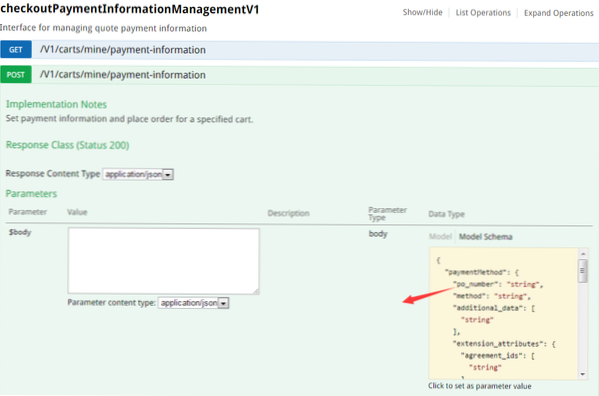Click the "Click to set as parameter value" text

click(x=479, y=386)
